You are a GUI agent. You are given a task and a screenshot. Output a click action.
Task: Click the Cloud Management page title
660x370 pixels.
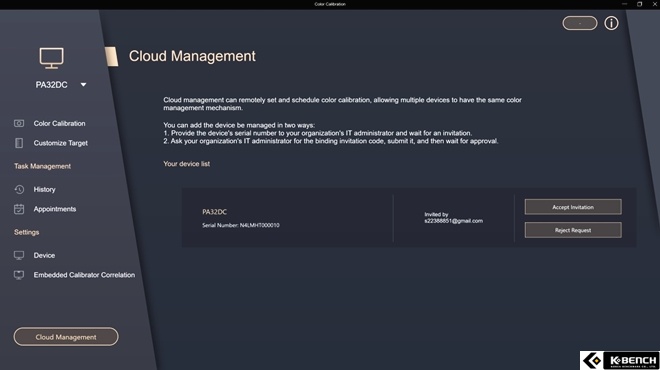point(192,56)
